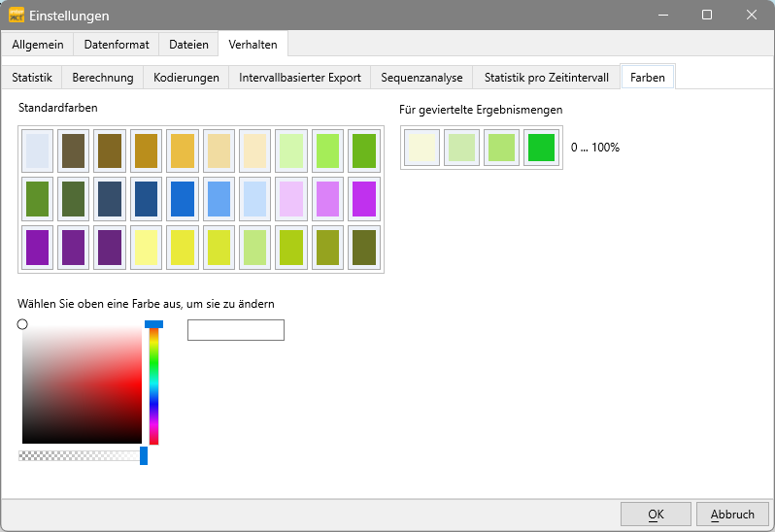Image resolution: width=775 pixels, height=532 pixels.
Task: Choose the amber yellow-orange swatch in first row
Action: tap(183, 150)
